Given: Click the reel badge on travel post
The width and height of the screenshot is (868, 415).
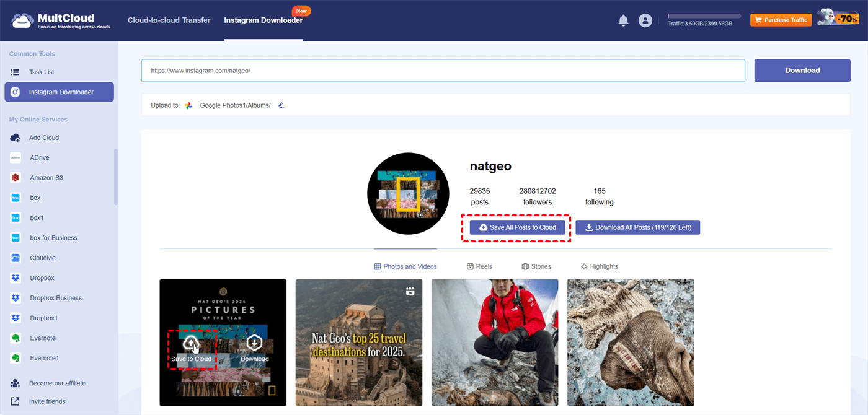Looking at the screenshot, I should tap(410, 291).
